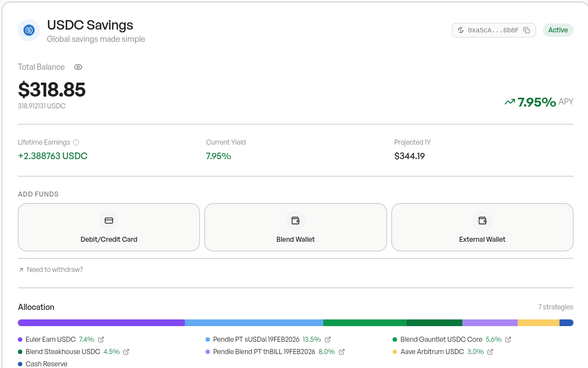Click the dark green dot beside Blend Steakhouse USDC
The image size is (588, 368).
(20, 352)
